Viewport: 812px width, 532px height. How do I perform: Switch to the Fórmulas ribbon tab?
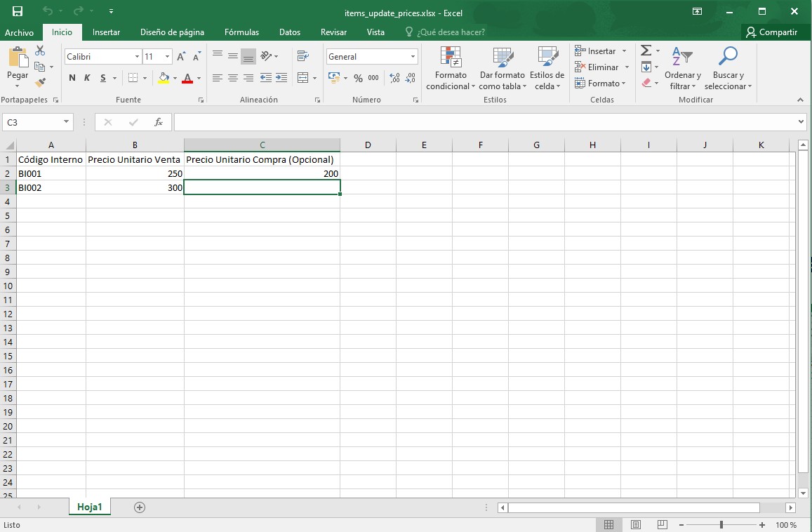pyautogui.click(x=241, y=32)
